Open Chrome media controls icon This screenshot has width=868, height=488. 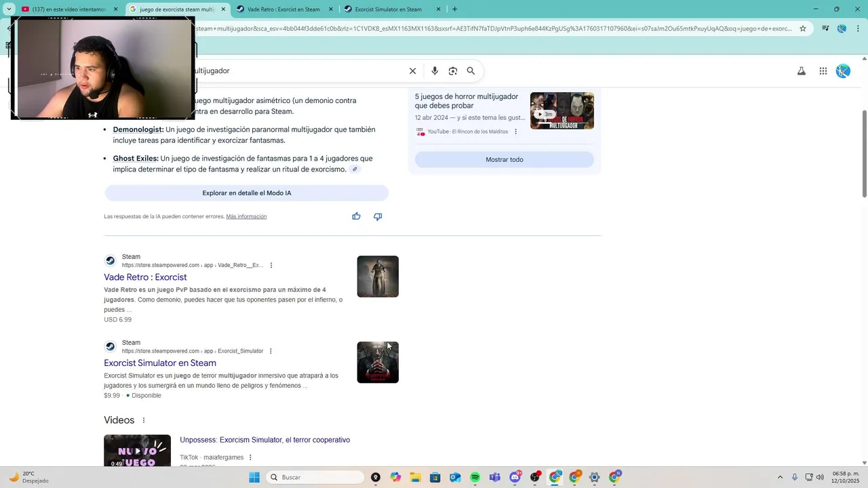coord(825,28)
